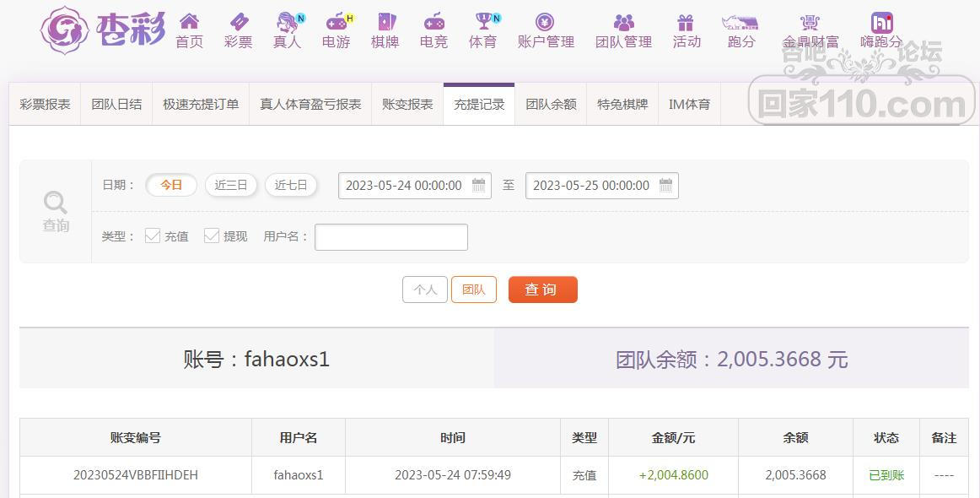Open the 彩票 lottery ticket icon

[238, 22]
